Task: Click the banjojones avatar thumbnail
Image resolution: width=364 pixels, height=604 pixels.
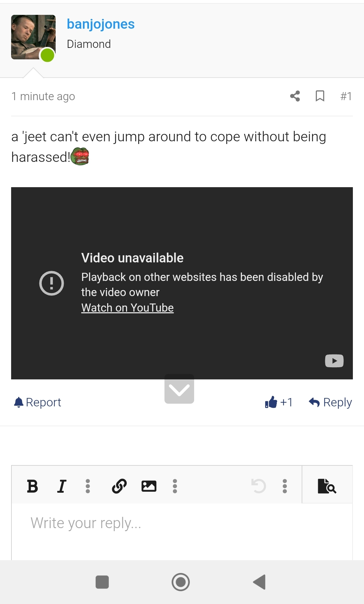Action: (x=33, y=37)
